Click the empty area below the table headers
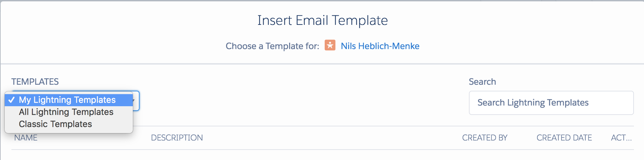 coord(322,155)
